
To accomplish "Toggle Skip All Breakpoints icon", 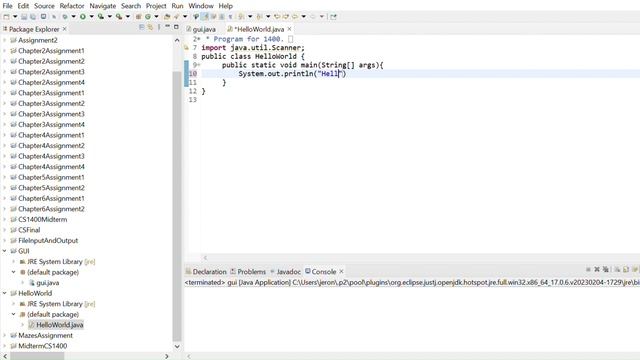I will coord(54,17).
